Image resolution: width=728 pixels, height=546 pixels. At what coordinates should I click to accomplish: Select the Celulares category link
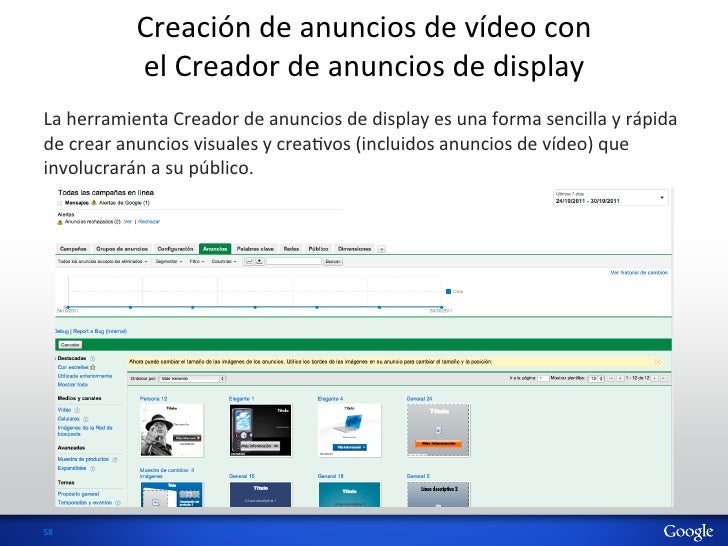point(69,419)
